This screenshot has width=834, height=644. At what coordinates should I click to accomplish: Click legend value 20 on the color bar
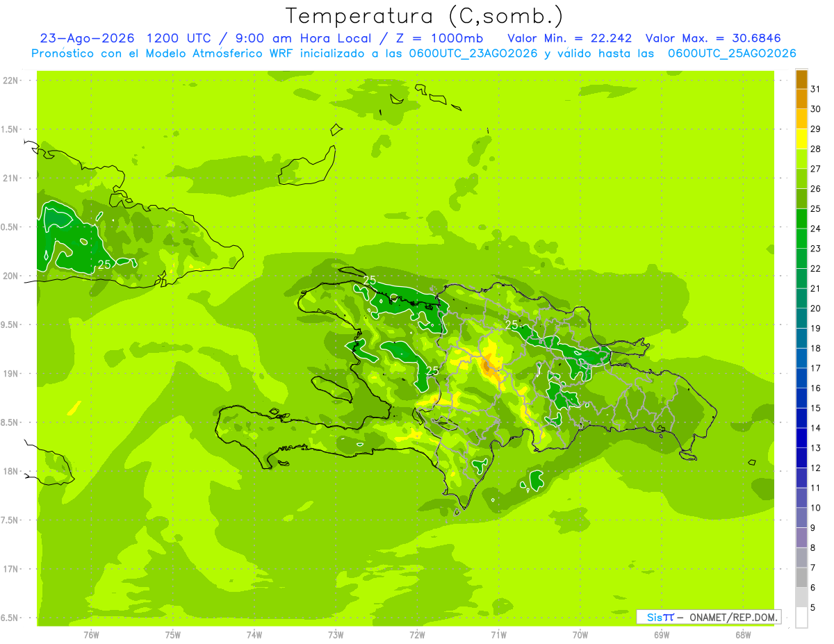pyautogui.click(x=815, y=308)
